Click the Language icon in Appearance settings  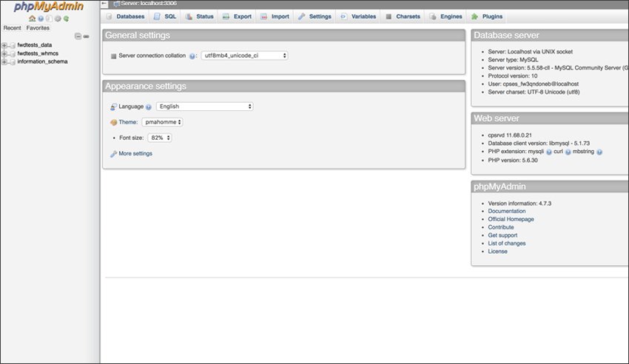tap(113, 107)
